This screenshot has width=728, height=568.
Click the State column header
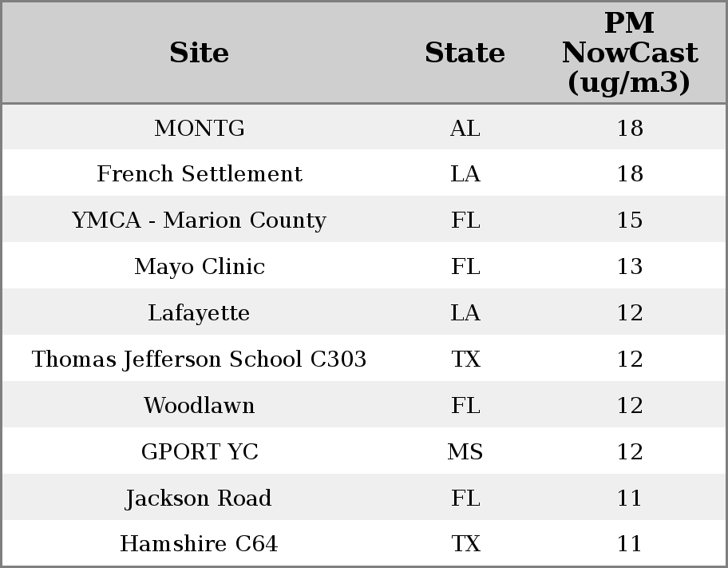point(465,54)
